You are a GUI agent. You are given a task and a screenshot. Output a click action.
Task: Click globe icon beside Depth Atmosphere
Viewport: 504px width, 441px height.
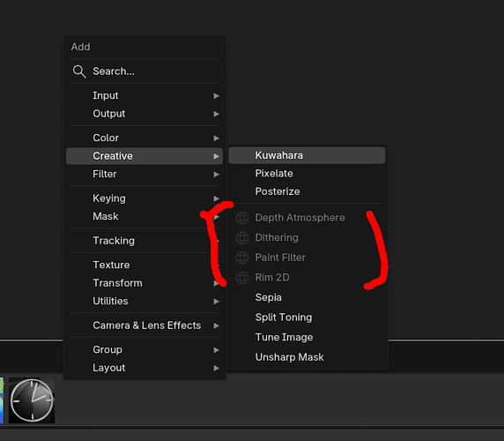click(242, 218)
